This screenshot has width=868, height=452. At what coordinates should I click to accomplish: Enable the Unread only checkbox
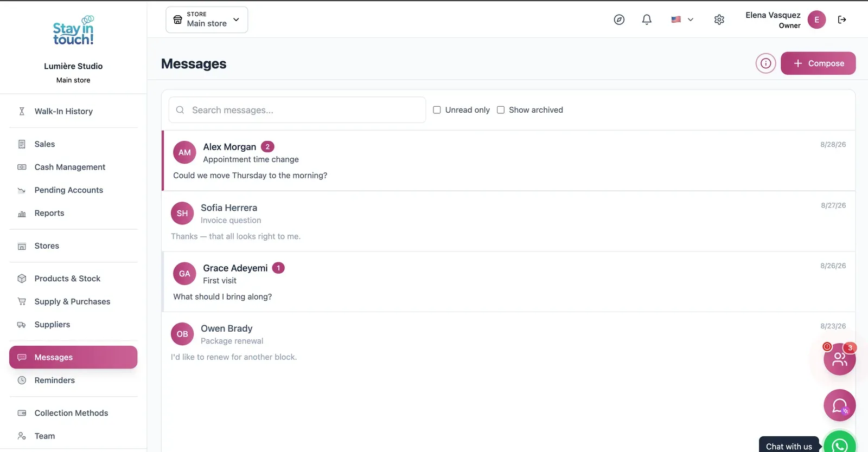coord(437,110)
